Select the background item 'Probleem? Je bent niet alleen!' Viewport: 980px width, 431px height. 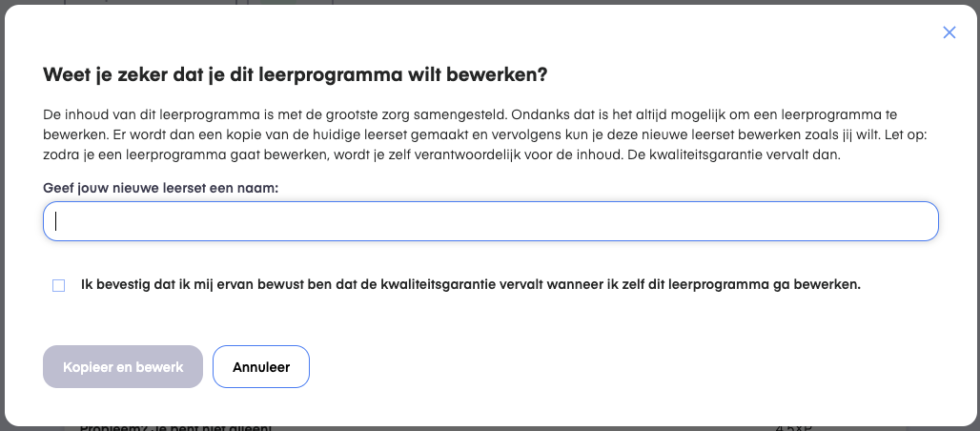tap(176, 428)
